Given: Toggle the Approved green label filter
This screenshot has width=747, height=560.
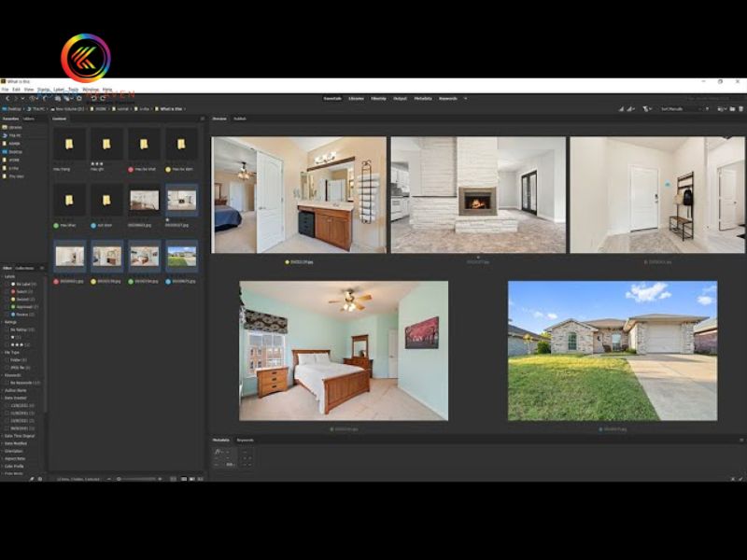Looking at the screenshot, I should click(x=7, y=307).
